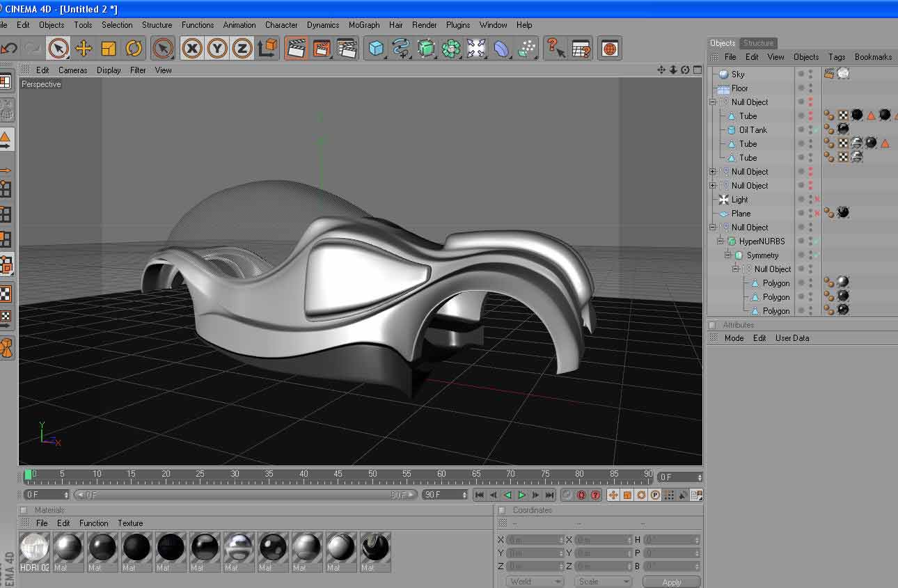Image resolution: width=898 pixels, height=588 pixels.
Task: Select the Rotate tool icon
Action: 134,48
